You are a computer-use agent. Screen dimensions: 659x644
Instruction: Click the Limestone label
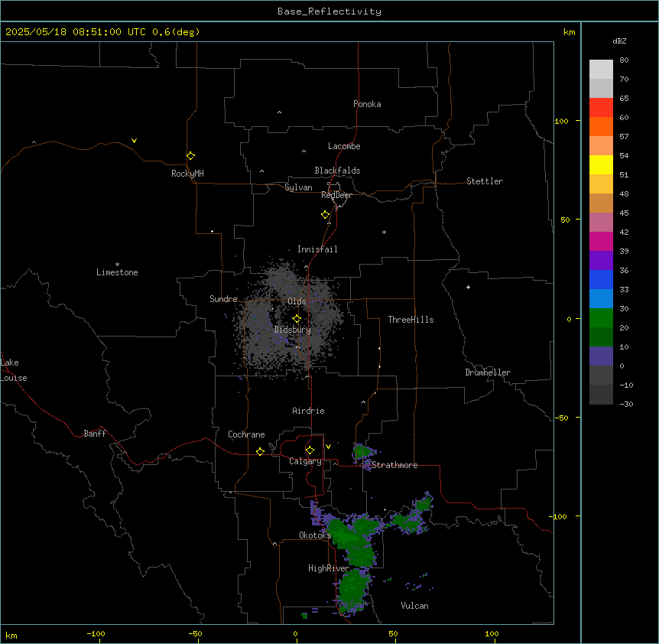[117, 272]
